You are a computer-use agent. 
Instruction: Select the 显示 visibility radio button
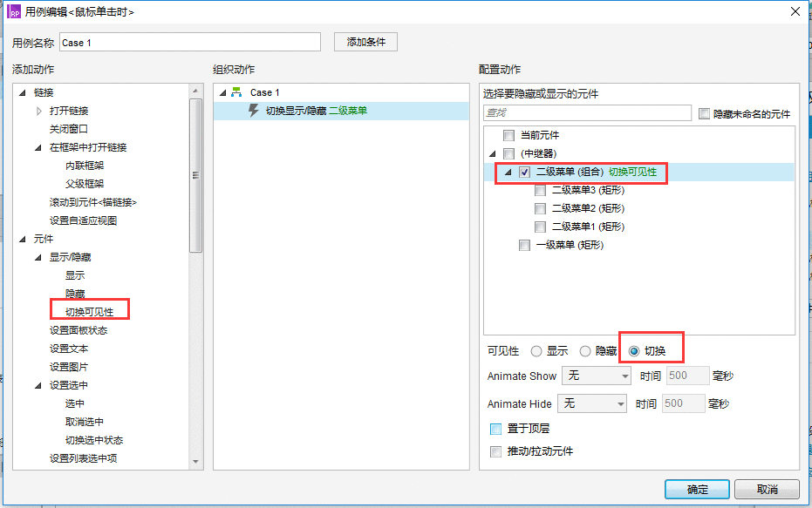[536, 351]
